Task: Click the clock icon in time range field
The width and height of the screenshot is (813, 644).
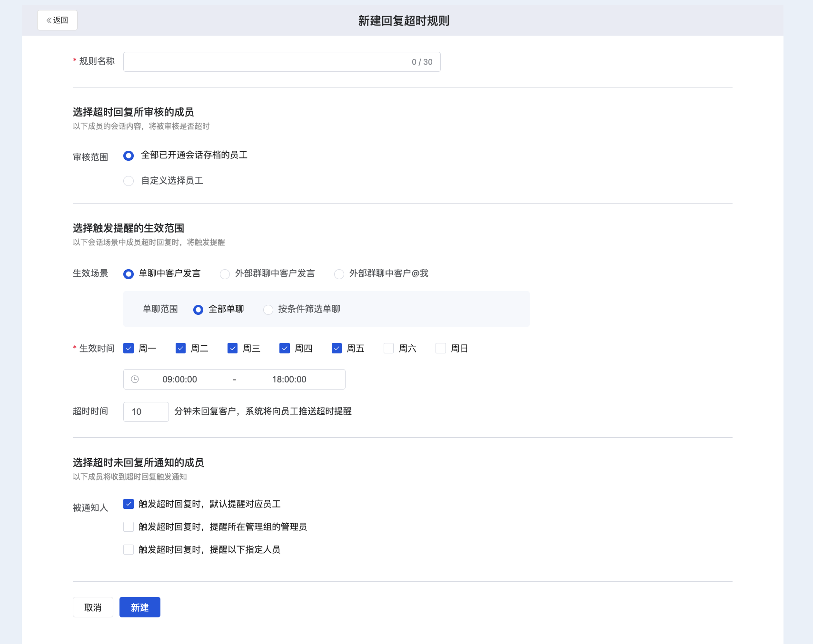Action: point(135,379)
